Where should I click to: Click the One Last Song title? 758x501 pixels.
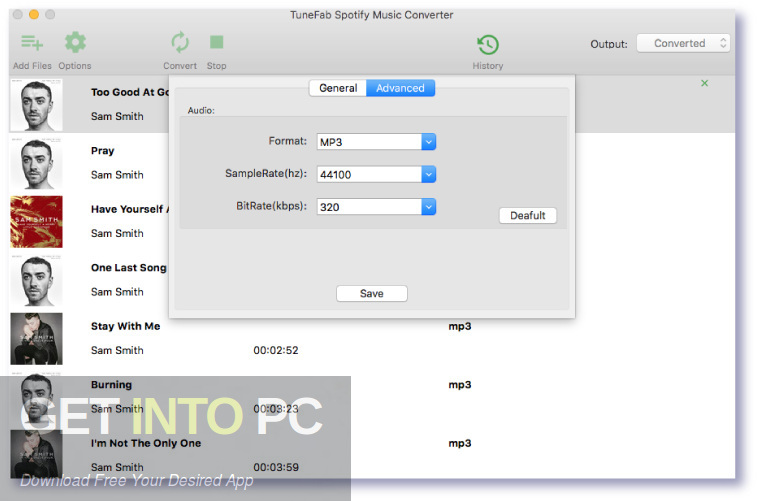(129, 267)
